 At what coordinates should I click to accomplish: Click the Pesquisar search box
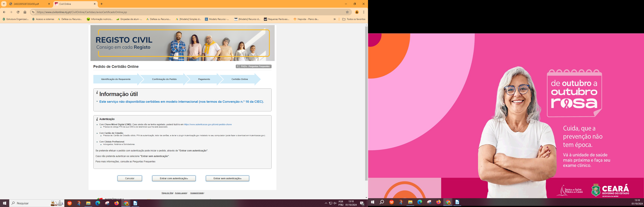(x=37, y=203)
